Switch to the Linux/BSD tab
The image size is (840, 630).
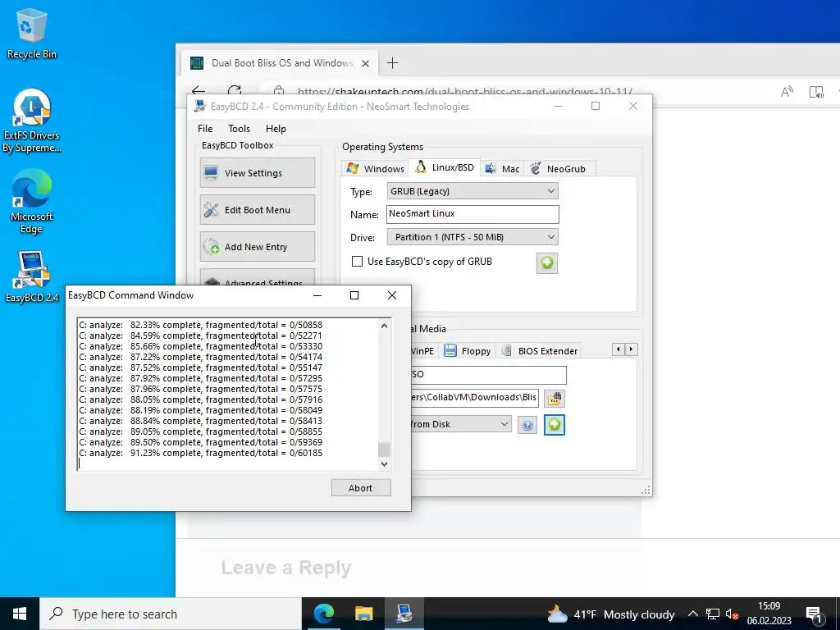tap(444, 167)
